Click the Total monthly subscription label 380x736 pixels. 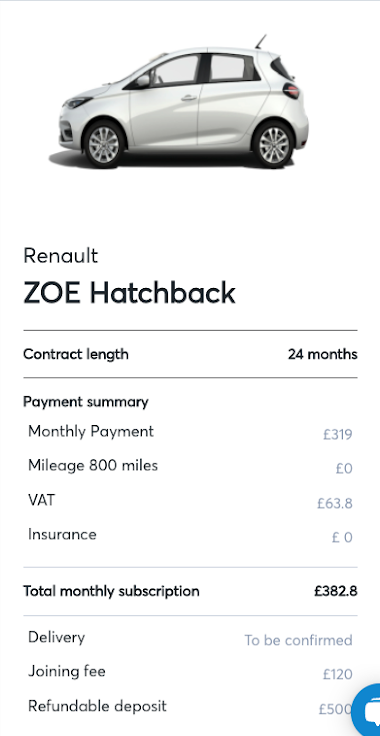coord(111,591)
